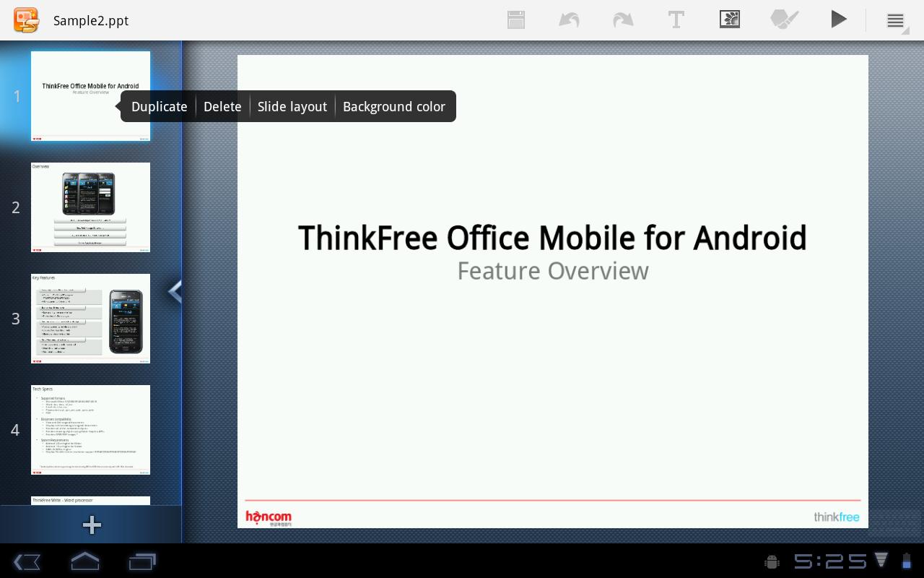Undo the last action
The image size is (924, 578).
coord(569,20)
